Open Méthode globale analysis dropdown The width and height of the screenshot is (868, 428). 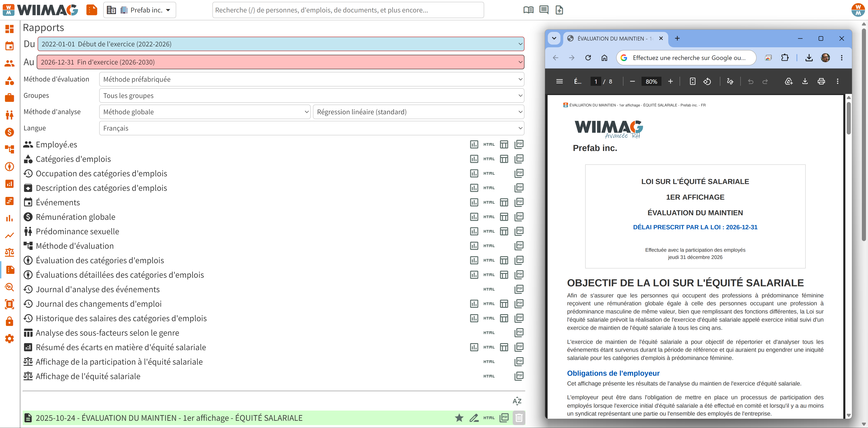coord(205,112)
